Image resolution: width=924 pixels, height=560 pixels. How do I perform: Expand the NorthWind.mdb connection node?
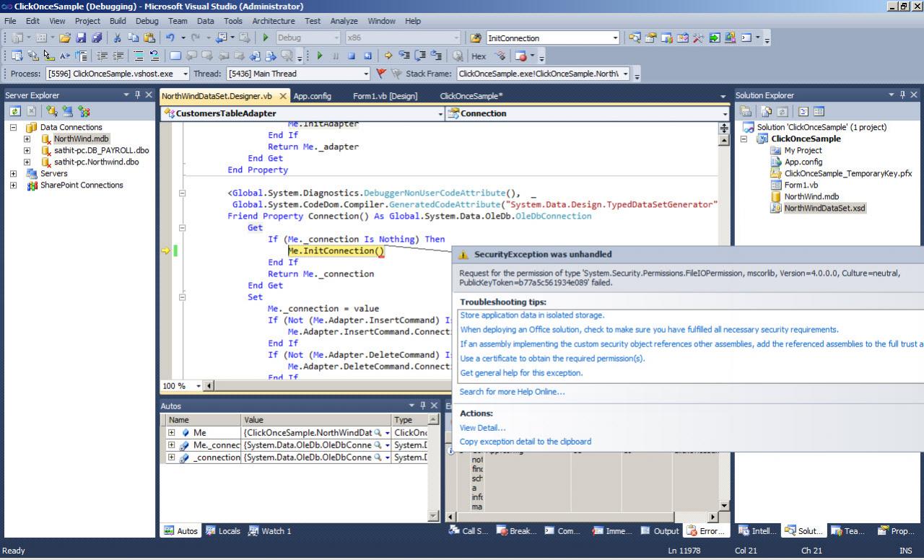[x=27, y=139]
